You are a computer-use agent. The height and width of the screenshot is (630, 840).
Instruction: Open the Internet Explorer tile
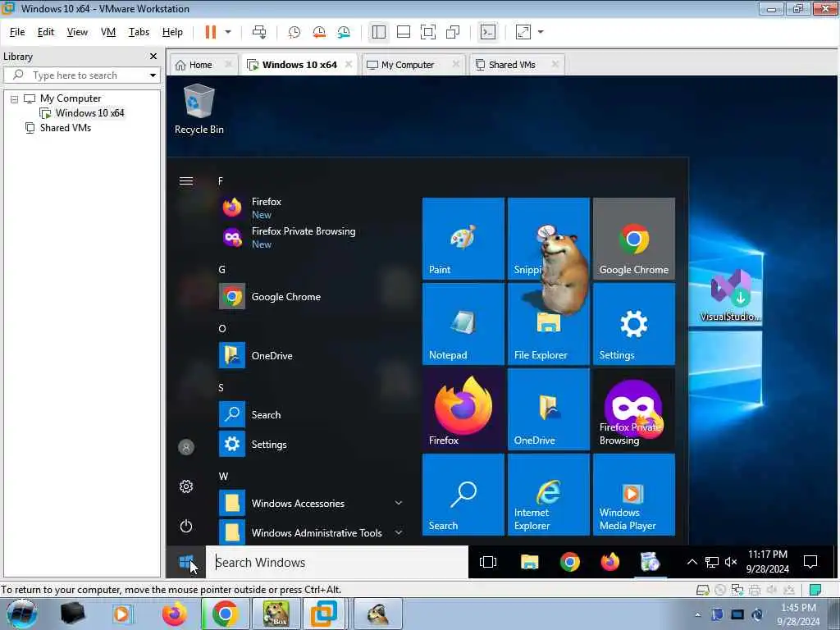click(549, 495)
